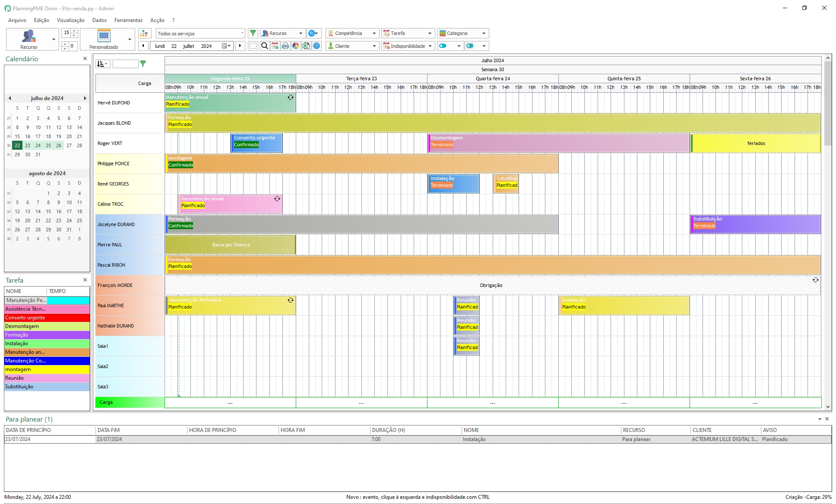Open the Indisponibilidade filter dropdown
This screenshot has height=504, width=836.
coord(408,46)
